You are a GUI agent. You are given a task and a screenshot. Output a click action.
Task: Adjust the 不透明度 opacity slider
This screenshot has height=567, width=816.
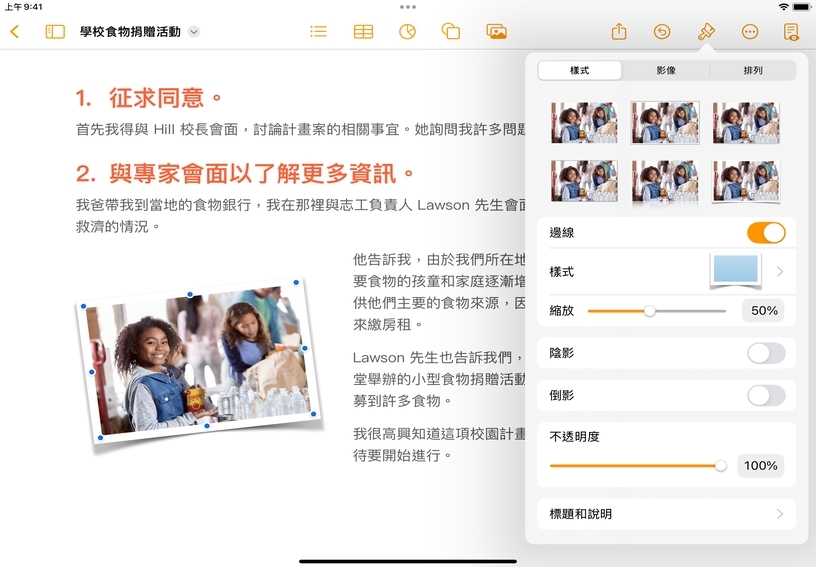coord(720,466)
